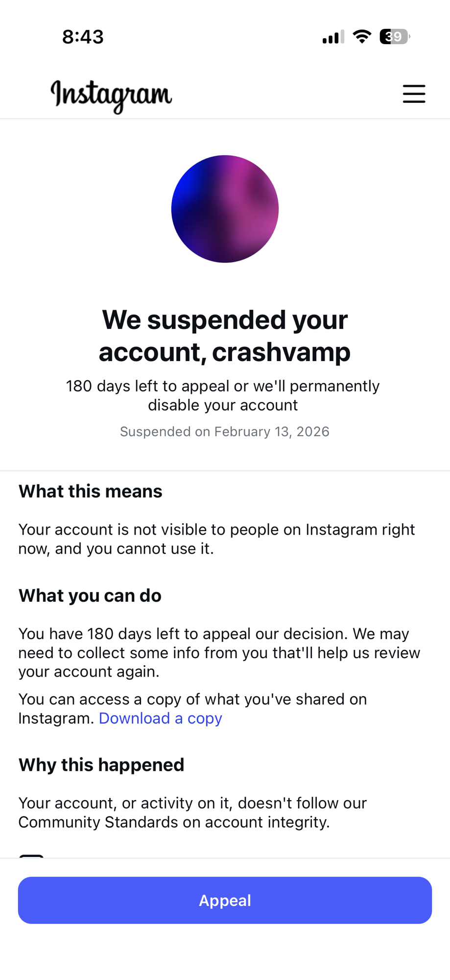Tap the text about accessing a copy

point(192,700)
